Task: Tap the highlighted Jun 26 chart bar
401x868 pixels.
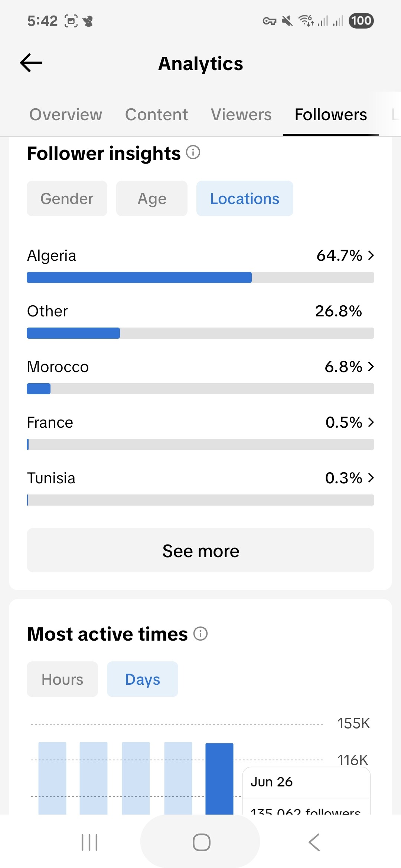Action: 219,778
